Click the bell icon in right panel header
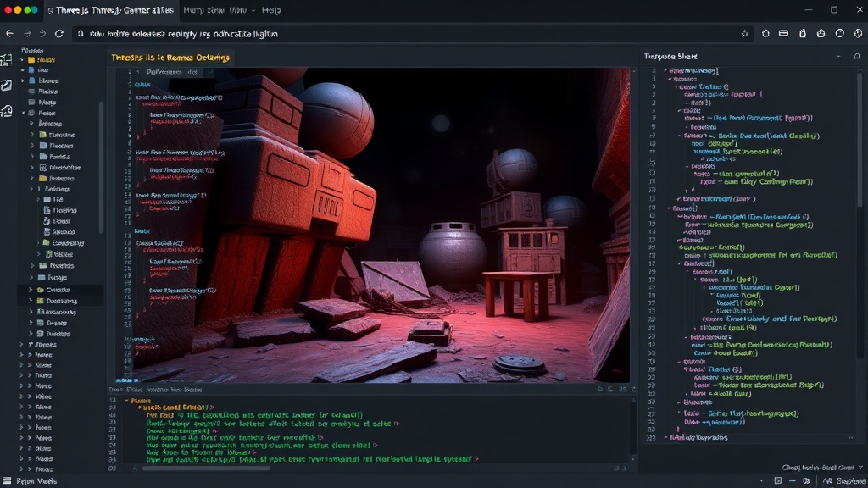Viewport: 868px width, 488px height. tap(857, 57)
